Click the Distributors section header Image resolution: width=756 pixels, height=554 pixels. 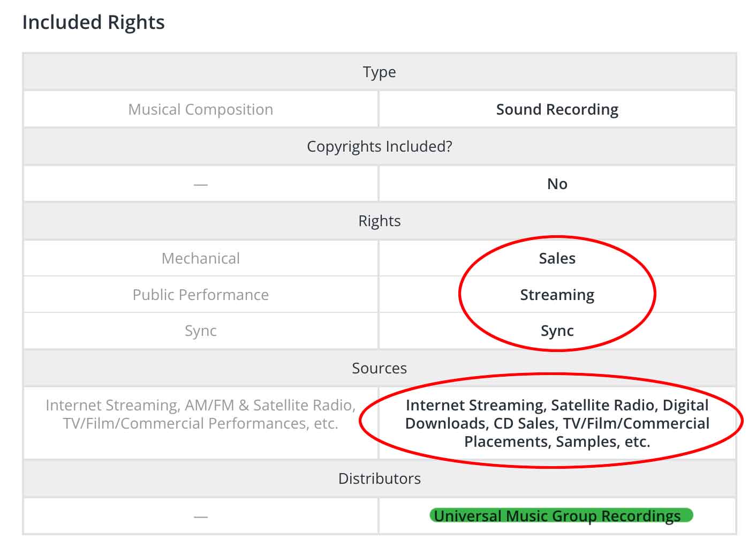[x=379, y=478]
